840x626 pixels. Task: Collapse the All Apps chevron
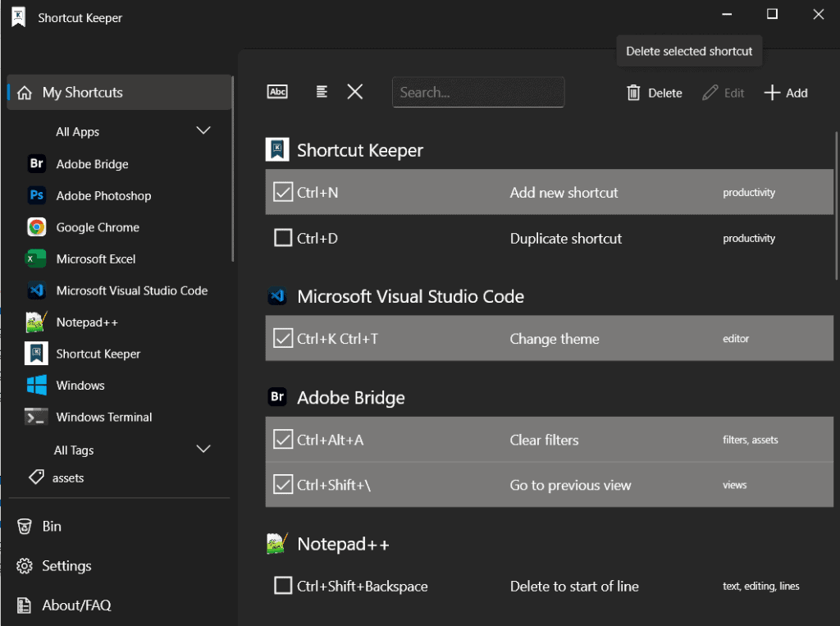click(203, 130)
